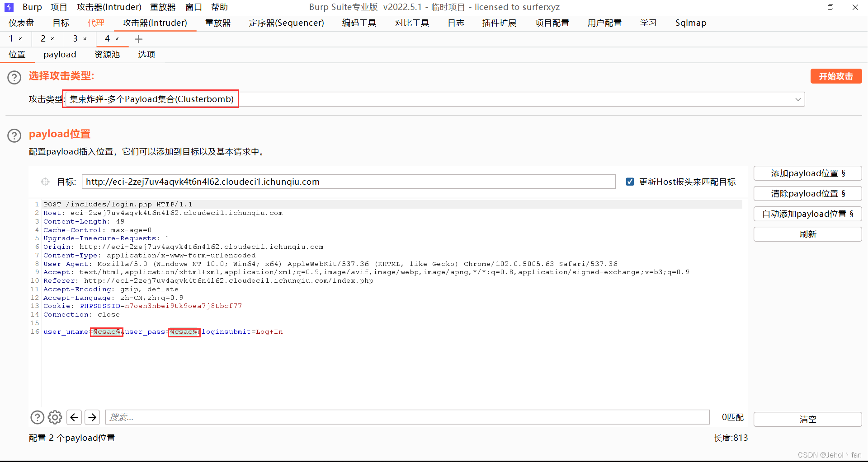Open help for payload位置 section

14,135
